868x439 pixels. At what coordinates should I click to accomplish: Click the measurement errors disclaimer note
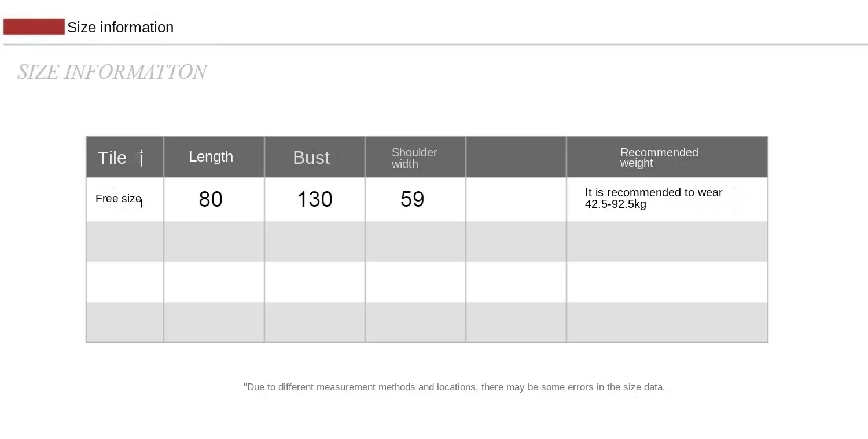tap(454, 387)
